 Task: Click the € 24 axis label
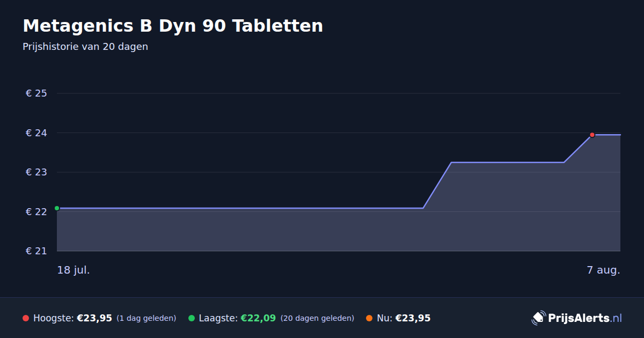point(36,133)
